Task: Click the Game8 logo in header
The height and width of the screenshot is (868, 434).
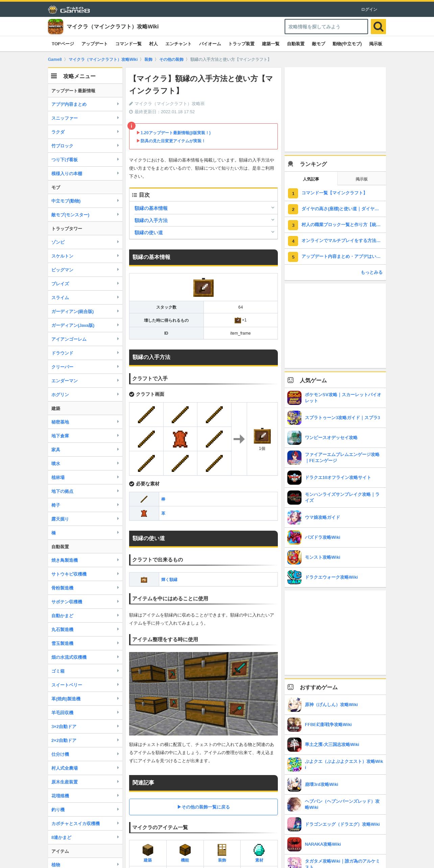Action: tap(69, 9)
